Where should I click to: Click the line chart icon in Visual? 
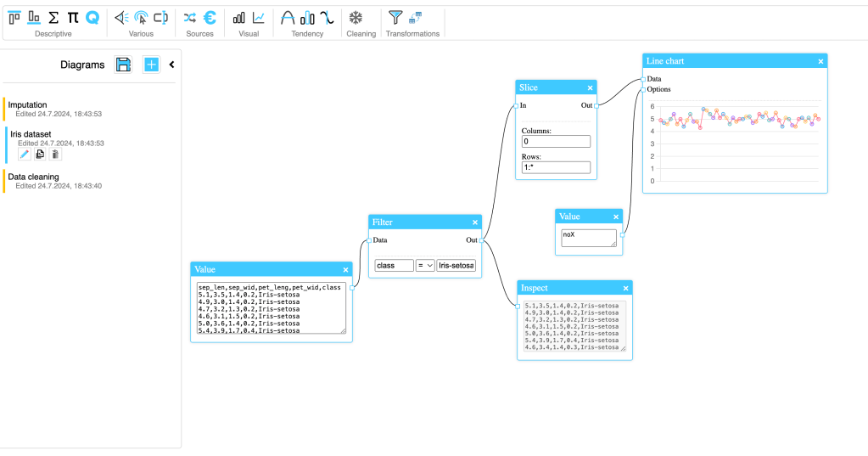coord(259,17)
